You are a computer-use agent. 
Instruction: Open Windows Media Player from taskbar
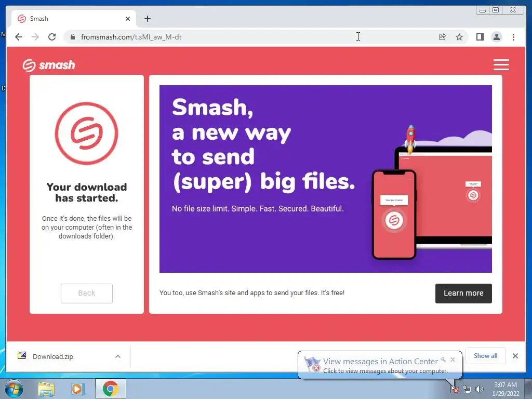coord(78,389)
